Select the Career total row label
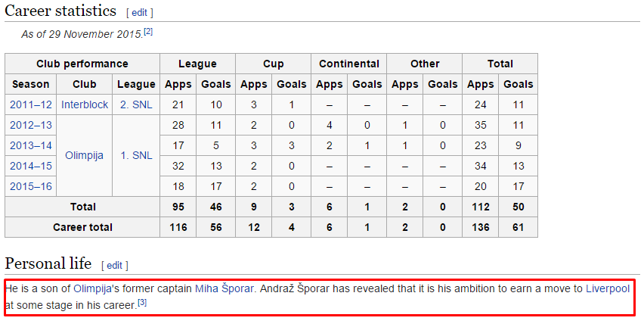 click(x=82, y=227)
